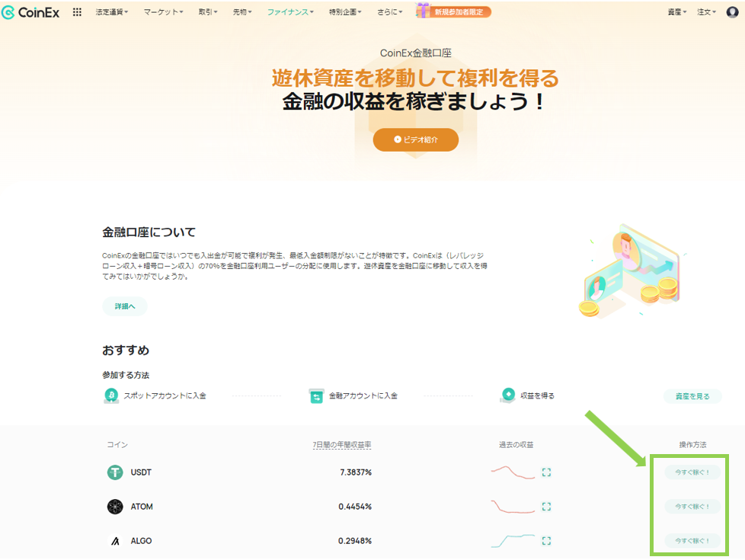Click the ALGO past earnings sparkline
745x560 pixels.
pos(513,540)
